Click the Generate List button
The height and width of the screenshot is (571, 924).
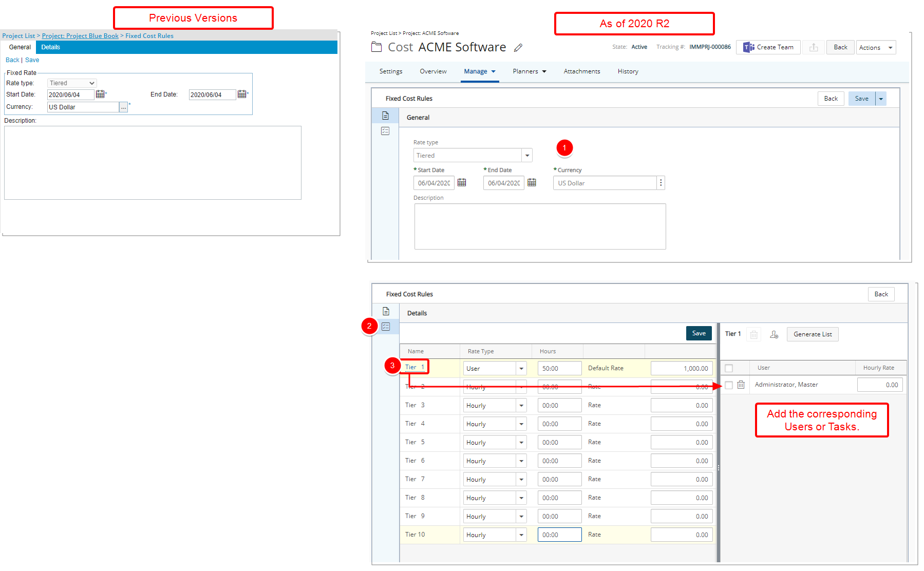[x=813, y=334]
